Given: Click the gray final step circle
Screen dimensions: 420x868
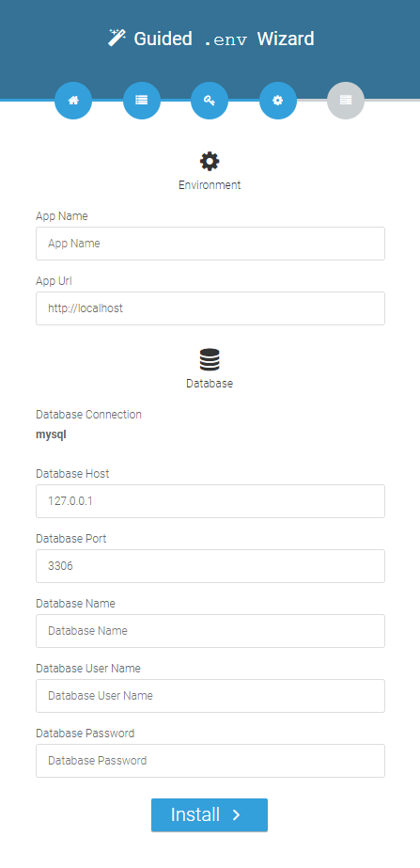Looking at the screenshot, I should point(346,101).
